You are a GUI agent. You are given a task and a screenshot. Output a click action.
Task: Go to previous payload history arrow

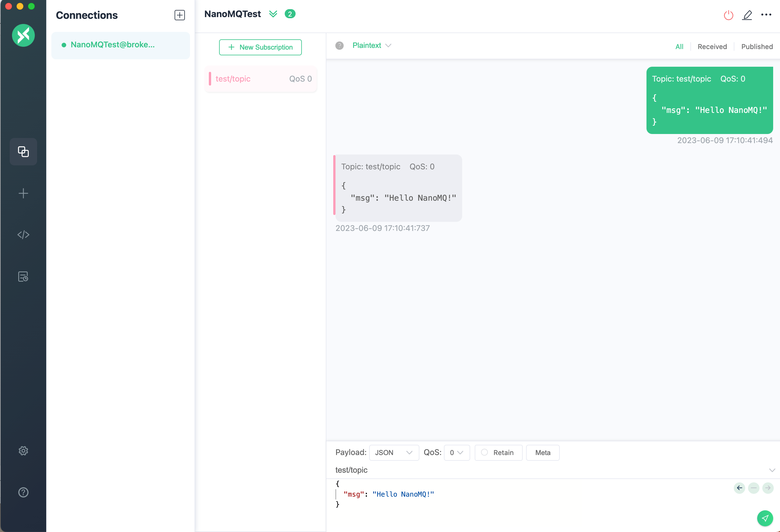point(739,488)
